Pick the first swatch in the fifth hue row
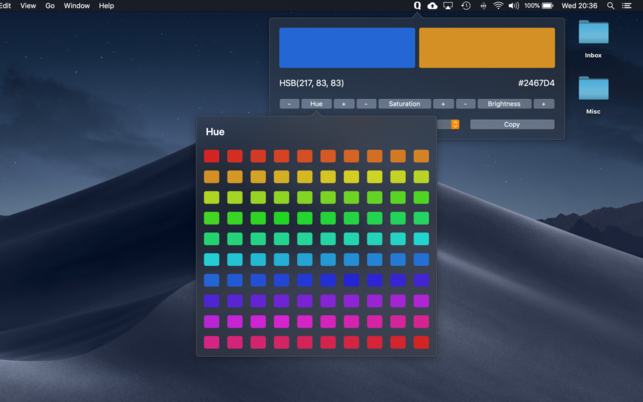This screenshot has height=402, width=643. (212, 239)
